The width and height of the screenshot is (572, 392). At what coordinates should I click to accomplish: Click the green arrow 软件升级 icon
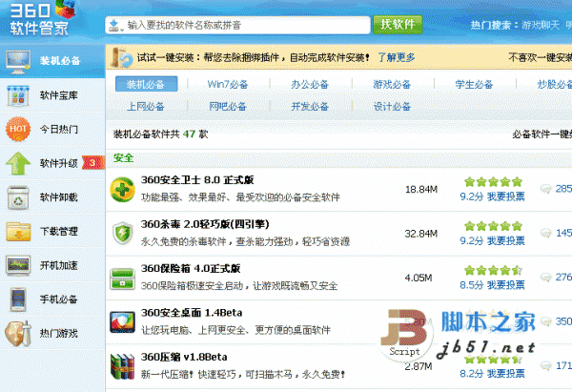pyautogui.click(x=18, y=163)
